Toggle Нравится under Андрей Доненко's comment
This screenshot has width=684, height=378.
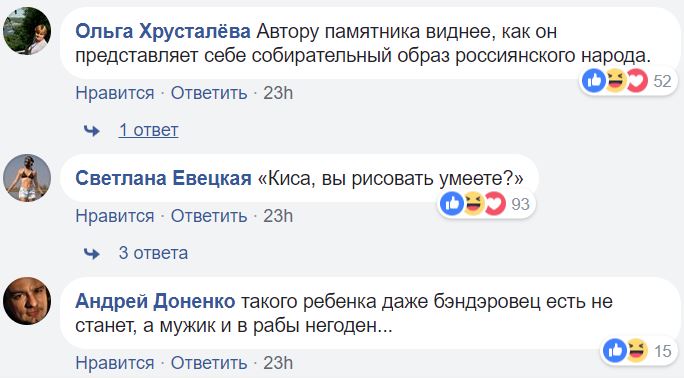(115, 363)
